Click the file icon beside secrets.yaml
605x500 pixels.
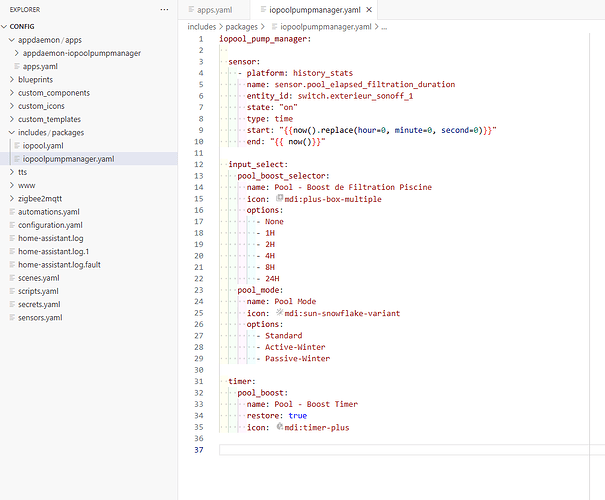tap(12, 304)
